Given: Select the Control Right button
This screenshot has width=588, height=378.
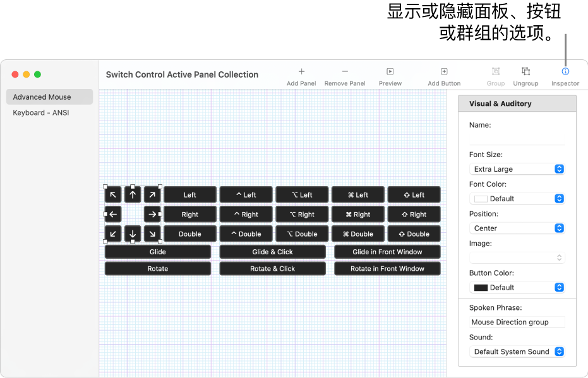Looking at the screenshot, I should tap(246, 215).
